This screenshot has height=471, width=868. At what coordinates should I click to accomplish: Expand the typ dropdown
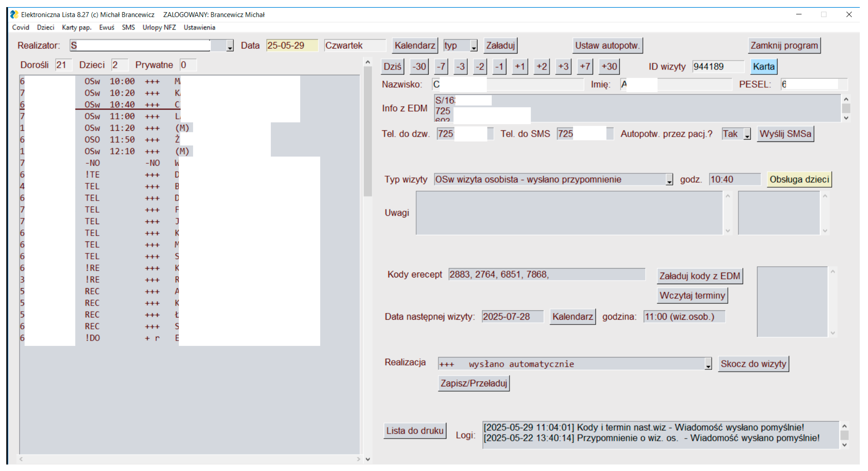pos(474,46)
